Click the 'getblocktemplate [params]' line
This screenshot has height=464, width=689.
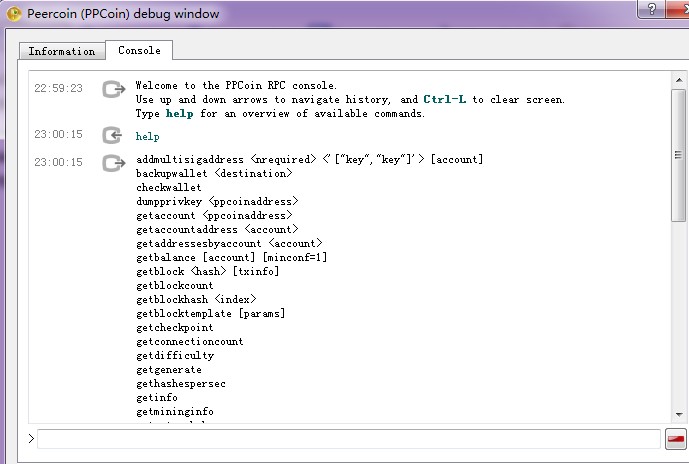pyautogui.click(x=210, y=313)
